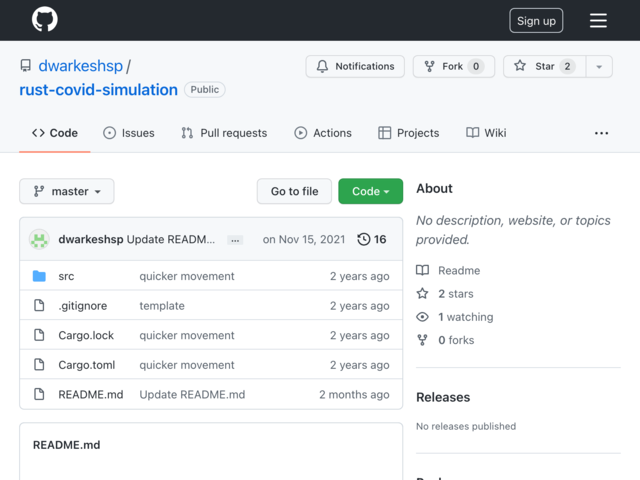This screenshot has width=640, height=480.
Task: Click the Cargo.toml file icon
Action: pos(39,364)
